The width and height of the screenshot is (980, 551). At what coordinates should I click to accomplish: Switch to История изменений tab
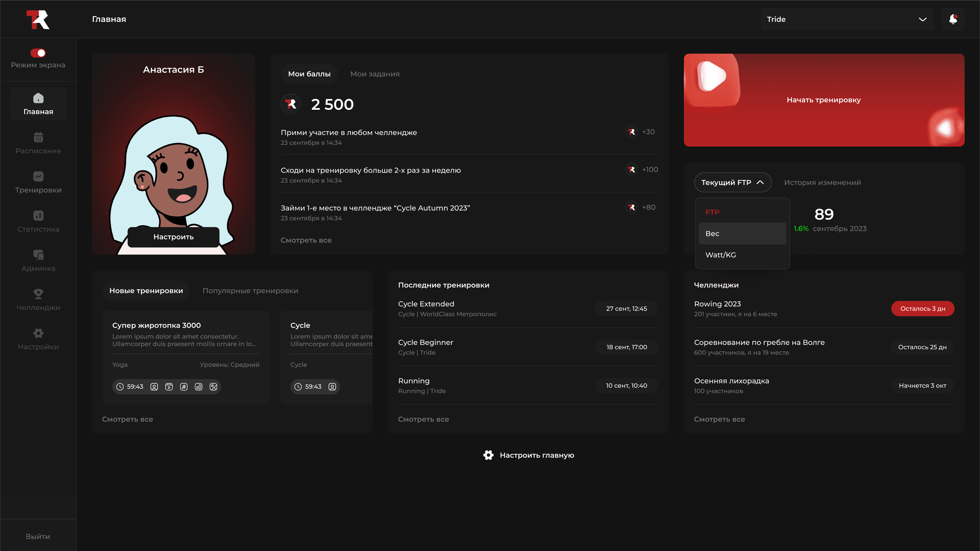coord(822,183)
